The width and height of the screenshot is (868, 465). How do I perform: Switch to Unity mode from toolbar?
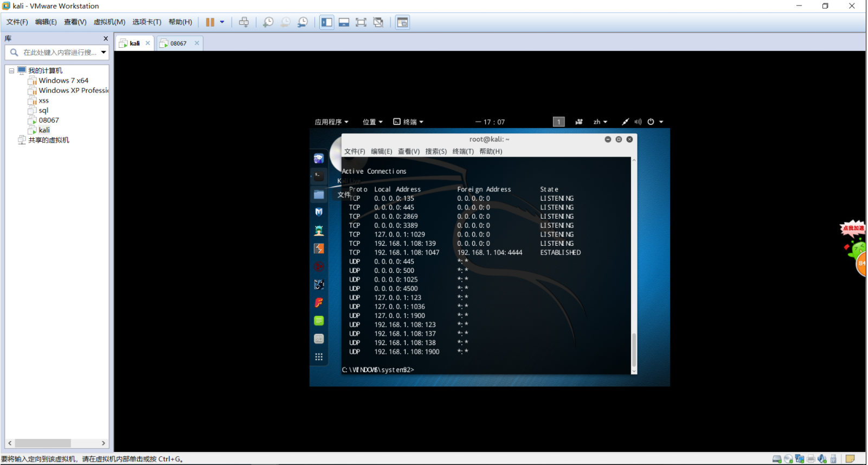point(378,22)
